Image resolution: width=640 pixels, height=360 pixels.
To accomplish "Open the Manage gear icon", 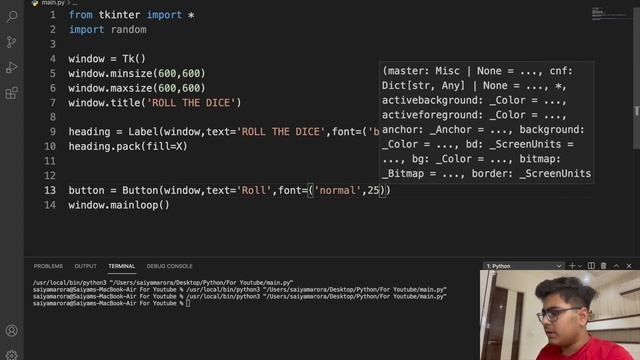I will 12,355.
